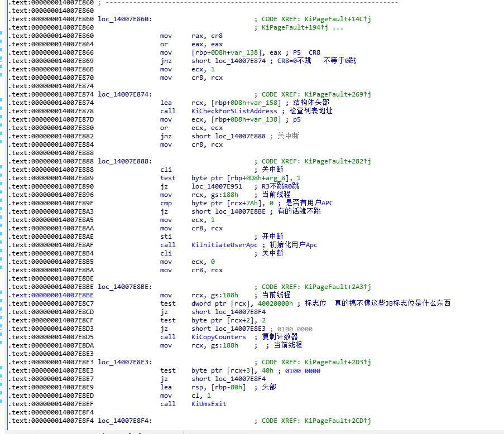The height and width of the screenshot is (434, 504).
Task: Click jz target loc_14007E951
Action: point(217,186)
